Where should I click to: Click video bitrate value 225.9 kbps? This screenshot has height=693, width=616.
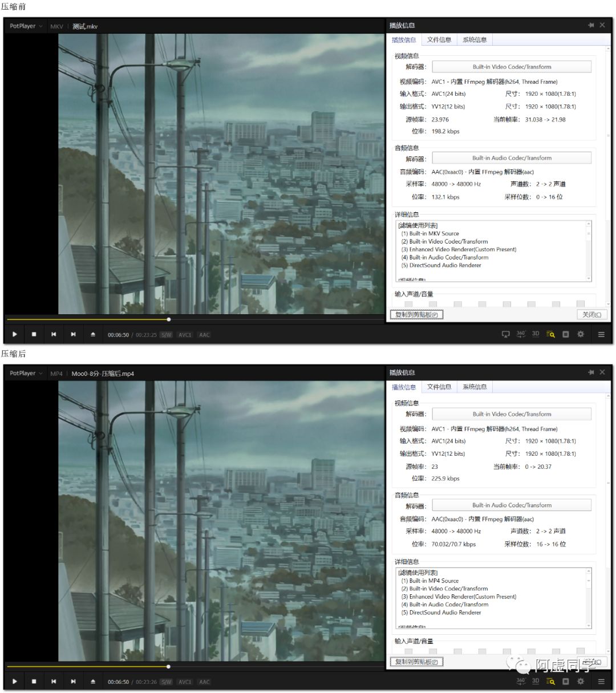(445, 479)
